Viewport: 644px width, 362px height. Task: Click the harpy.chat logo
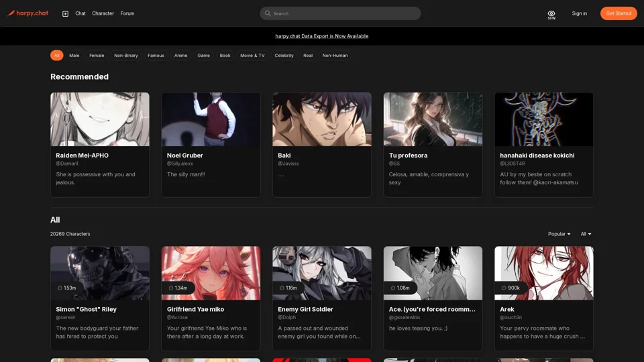pyautogui.click(x=28, y=13)
